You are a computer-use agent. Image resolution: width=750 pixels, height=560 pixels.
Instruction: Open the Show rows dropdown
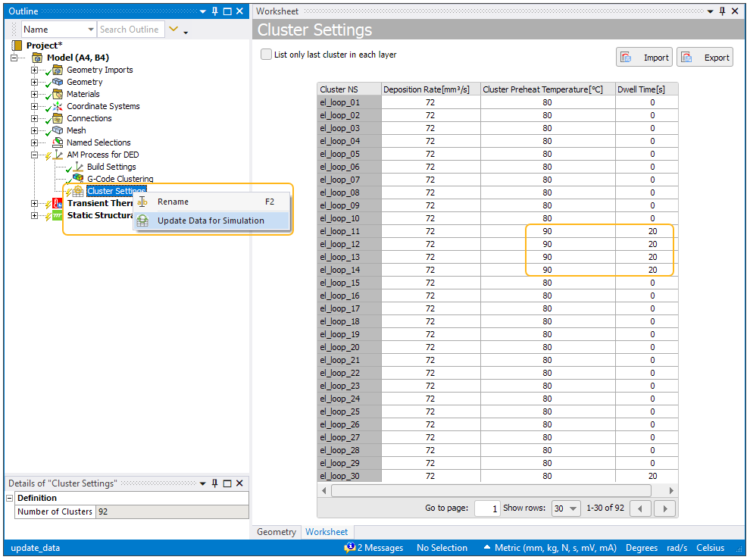[566, 508]
